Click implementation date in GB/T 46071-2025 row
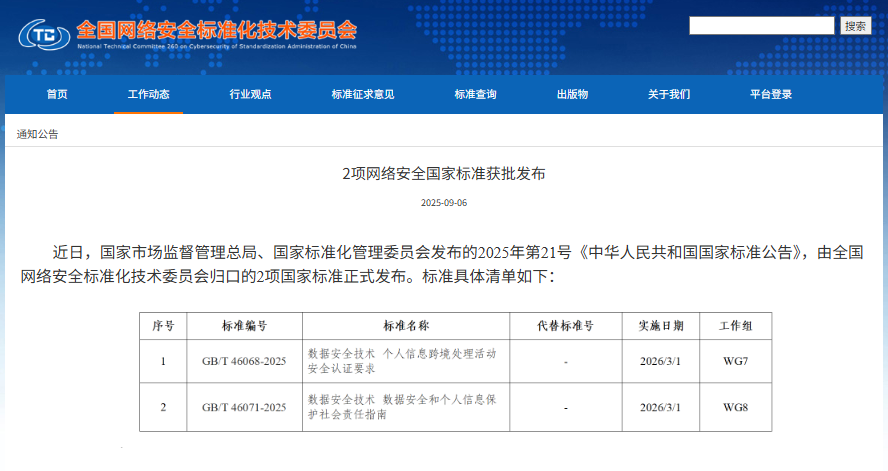Image resolution: width=888 pixels, height=471 pixels. (x=660, y=407)
